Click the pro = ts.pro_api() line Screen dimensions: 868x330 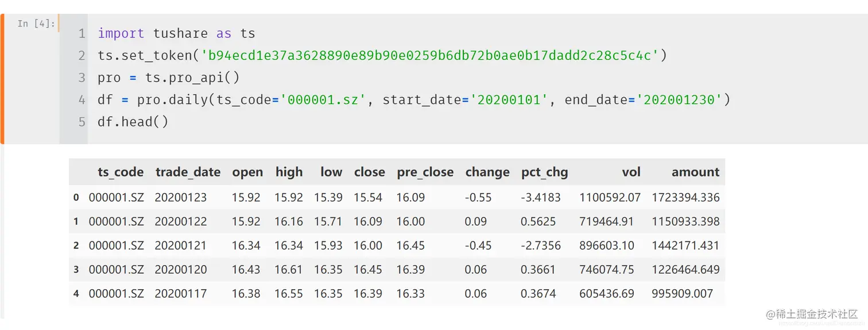168,78
